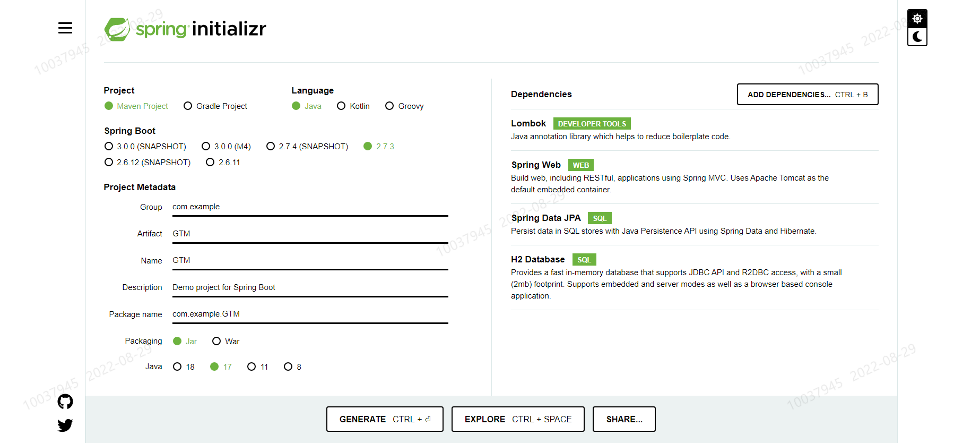Screen dimensions: 980x443
Task: Select Spring Boot 3.0.0 (M4)
Action: (x=226, y=147)
